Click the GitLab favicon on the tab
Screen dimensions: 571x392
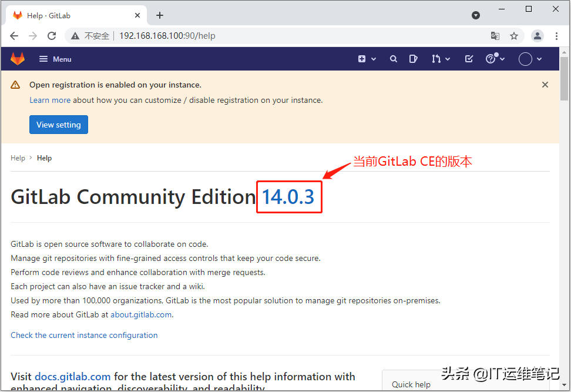18,15
